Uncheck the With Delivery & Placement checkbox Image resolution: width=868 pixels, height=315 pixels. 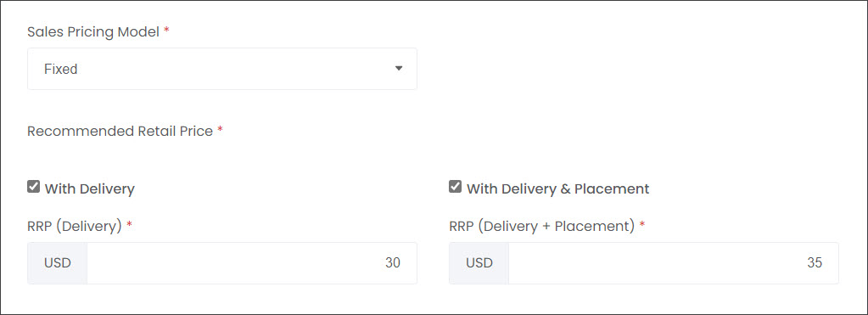[455, 187]
